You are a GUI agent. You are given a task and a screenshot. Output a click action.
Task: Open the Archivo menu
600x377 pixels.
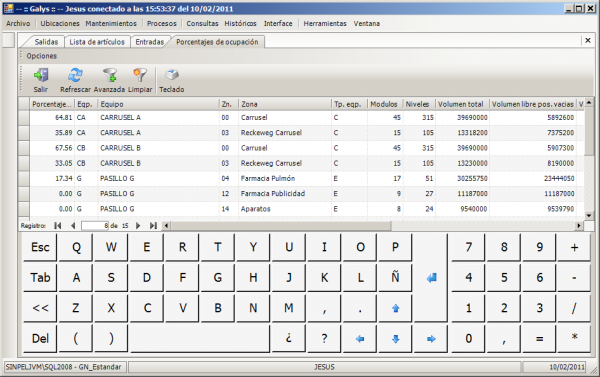18,23
